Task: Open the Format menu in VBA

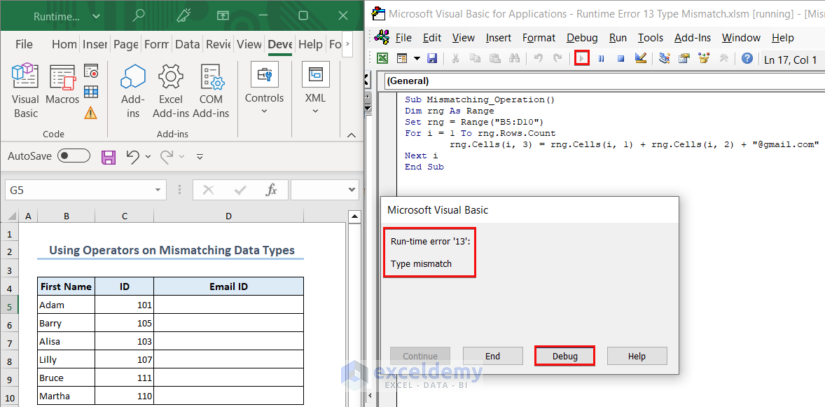Action: tap(539, 38)
